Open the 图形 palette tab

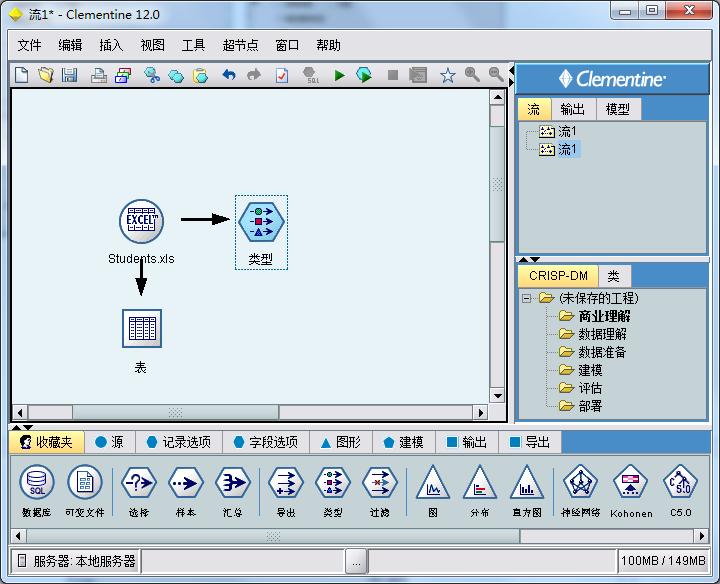(x=341, y=442)
